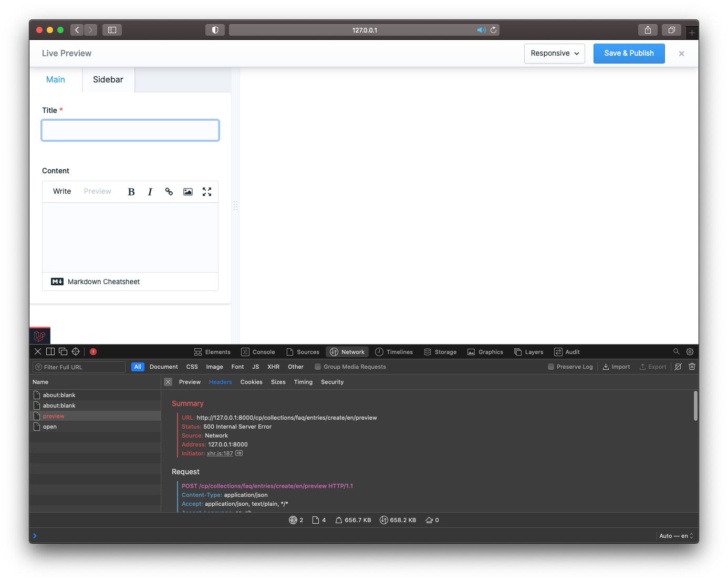This screenshot has height=582, width=728.
Task: Close the web inspector panel
Action: pyautogui.click(x=38, y=352)
